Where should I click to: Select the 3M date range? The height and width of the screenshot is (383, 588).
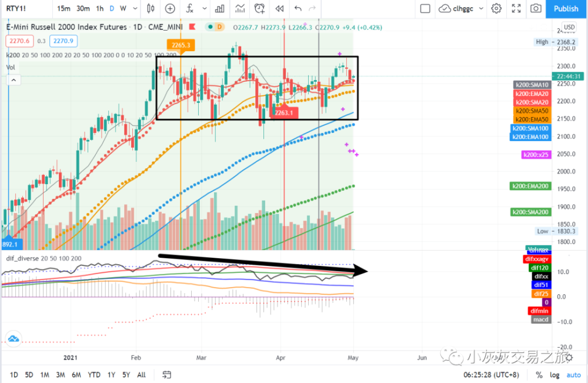[x=61, y=375]
